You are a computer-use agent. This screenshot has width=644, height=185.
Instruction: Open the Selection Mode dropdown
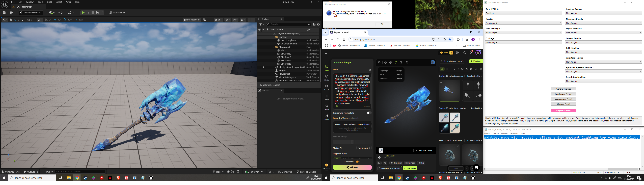[31, 13]
